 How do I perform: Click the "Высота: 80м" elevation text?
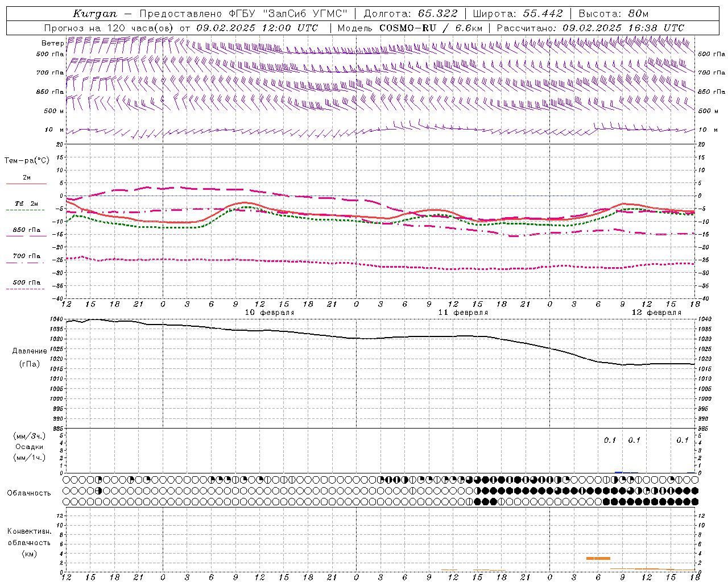(613, 14)
